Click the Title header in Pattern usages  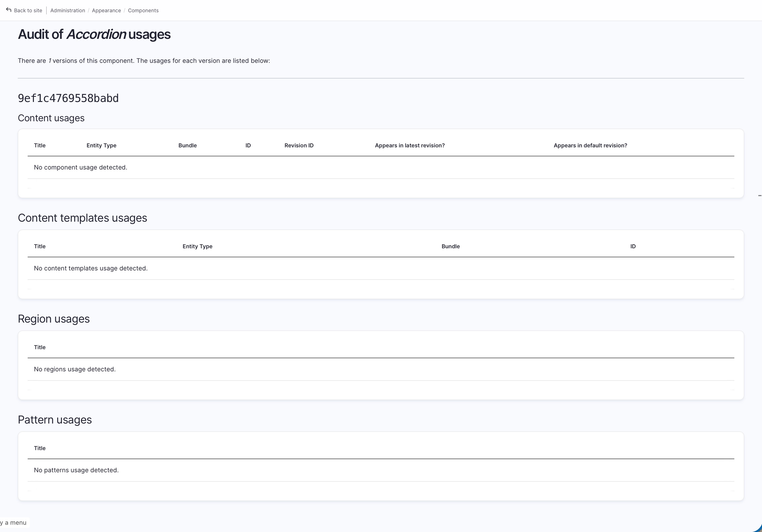(x=40, y=448)
